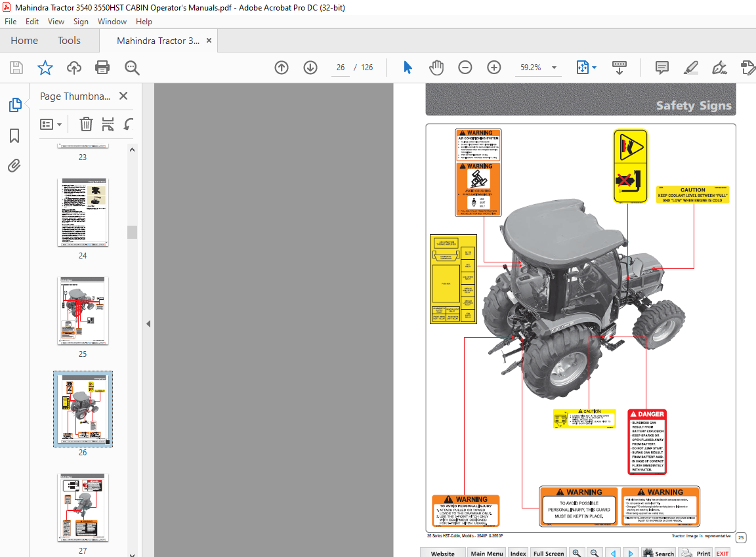Open the View menu
This screenshot has height=557, width=756.
pyautogui.click(x=56, y=21)
